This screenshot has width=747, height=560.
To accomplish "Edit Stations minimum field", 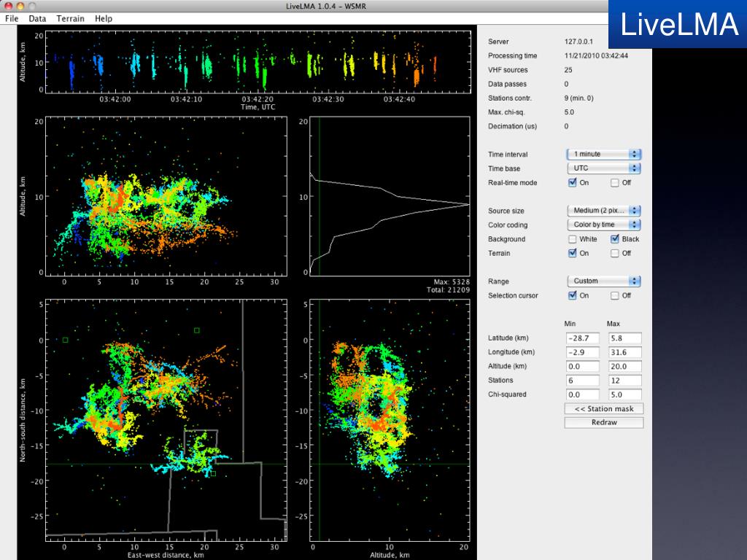I will click(x=583, y=381).
